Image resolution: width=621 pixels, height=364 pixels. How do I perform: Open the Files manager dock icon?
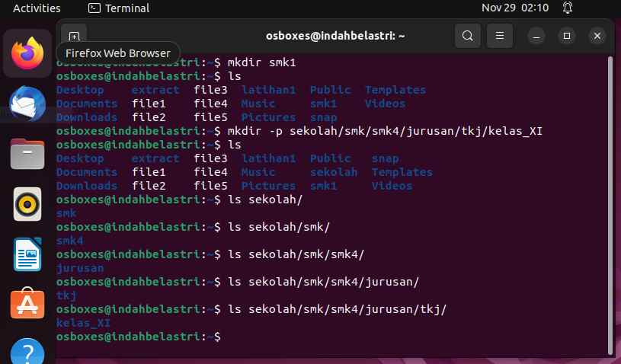coord(27,154)
